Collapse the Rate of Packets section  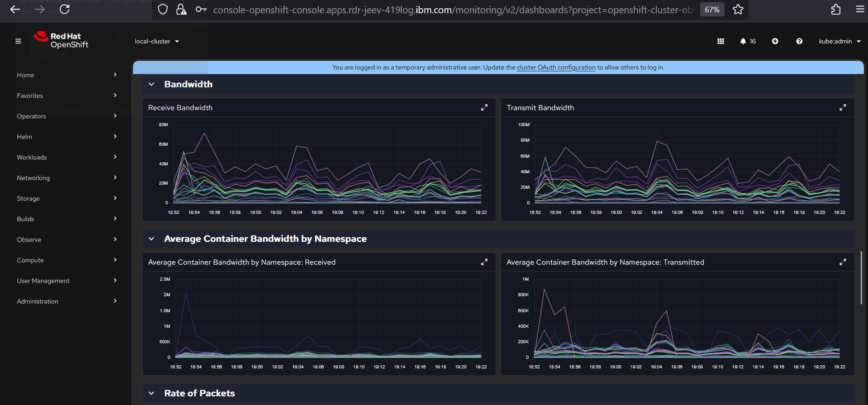tap(151, 394)
